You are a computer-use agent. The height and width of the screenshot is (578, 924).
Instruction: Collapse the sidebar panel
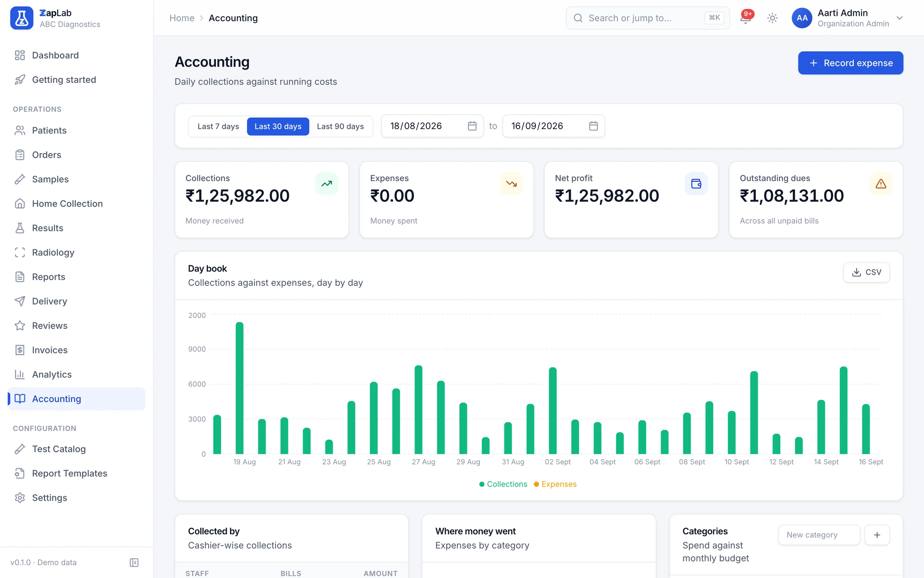(134, 563)
